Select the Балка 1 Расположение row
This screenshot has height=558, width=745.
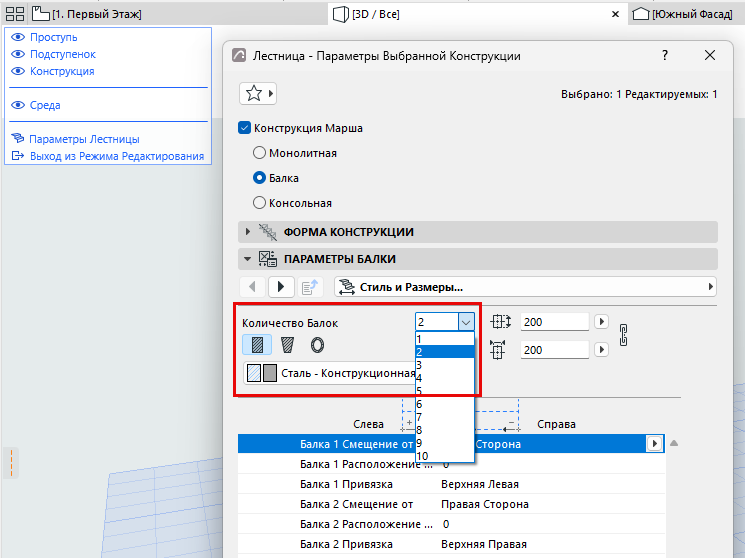click(451, 464)
